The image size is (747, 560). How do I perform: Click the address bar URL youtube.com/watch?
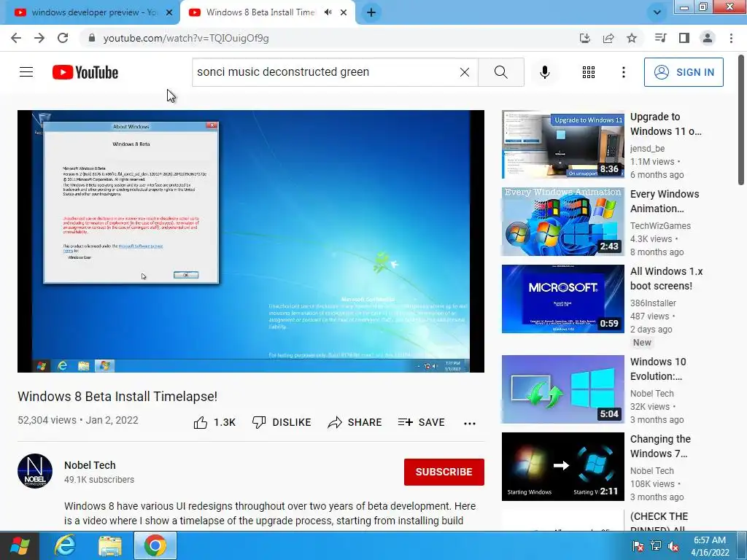[x=186, y=38]
